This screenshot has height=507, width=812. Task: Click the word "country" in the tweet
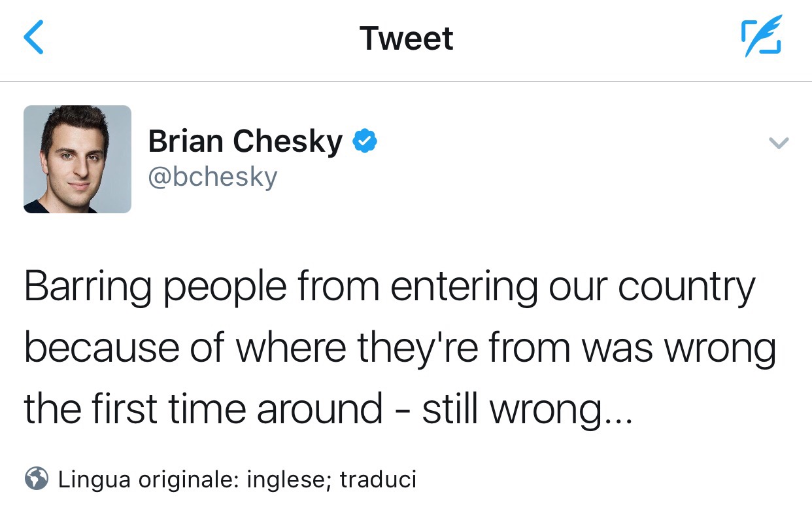(x=686, y=288)
